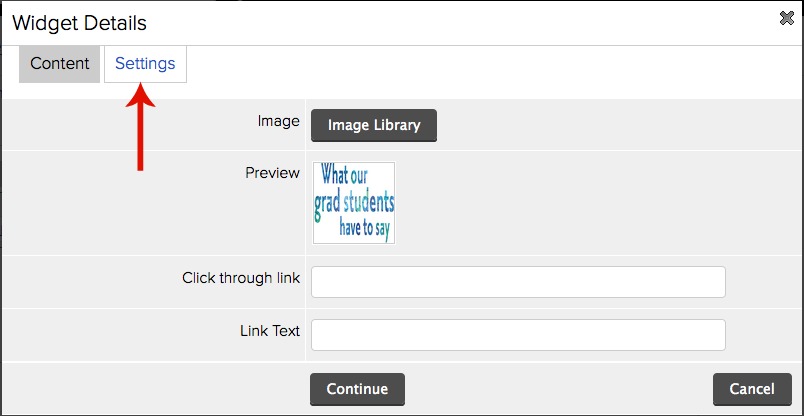Click the grad students preview thumbnail
The width and height of the screenshot is (804, 416).
[354, 203]
